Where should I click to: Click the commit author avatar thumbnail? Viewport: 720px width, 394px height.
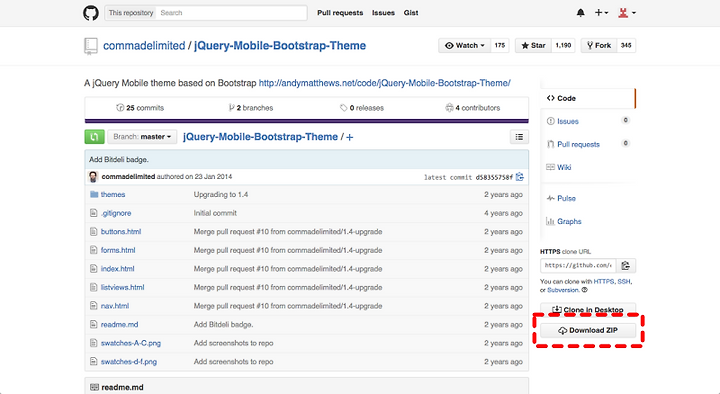[x=93, y=177]
